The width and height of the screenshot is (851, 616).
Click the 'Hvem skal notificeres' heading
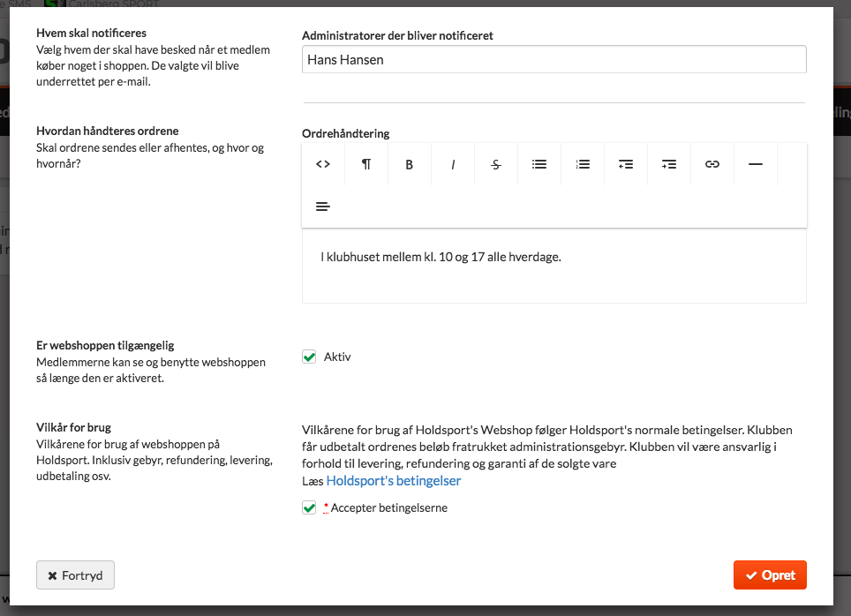(x=91, y=34)
